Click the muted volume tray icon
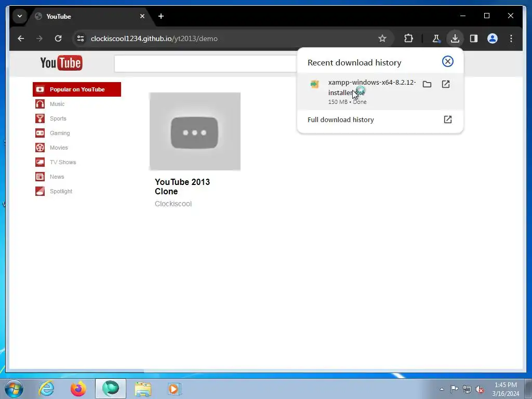The image size is (532, 399). tap(479, 389)
